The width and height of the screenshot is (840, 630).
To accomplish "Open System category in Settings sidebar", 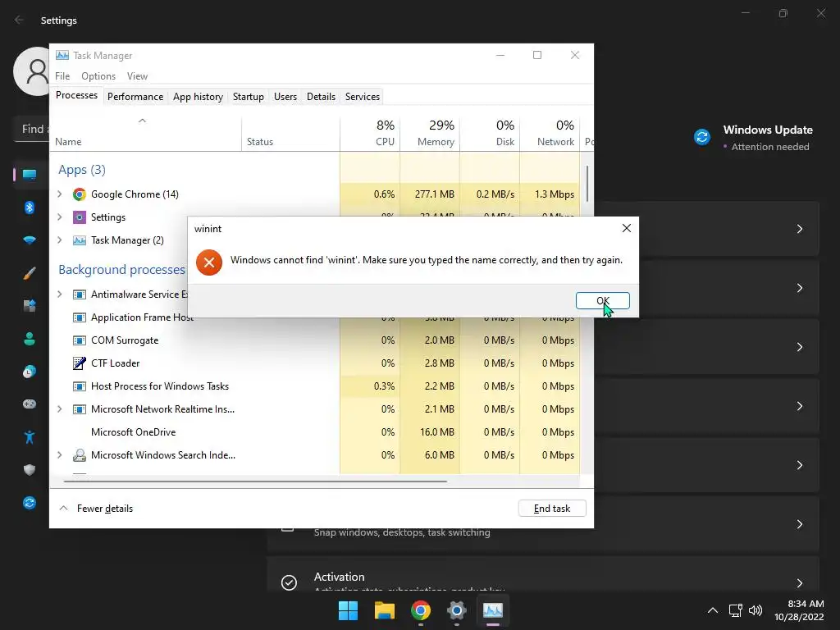I will 30,175.
